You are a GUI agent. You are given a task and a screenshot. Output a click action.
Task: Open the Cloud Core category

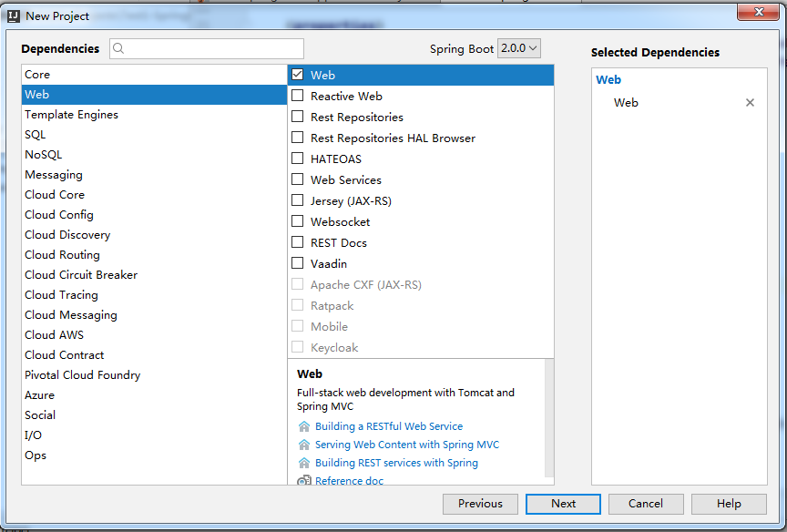(x=154, y=195)
